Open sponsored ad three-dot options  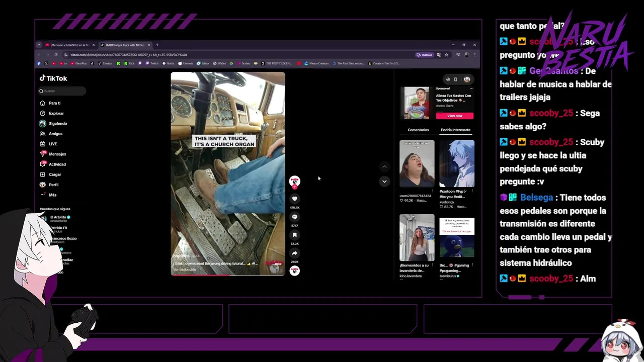pyautogui.click(x=471, y=89)
